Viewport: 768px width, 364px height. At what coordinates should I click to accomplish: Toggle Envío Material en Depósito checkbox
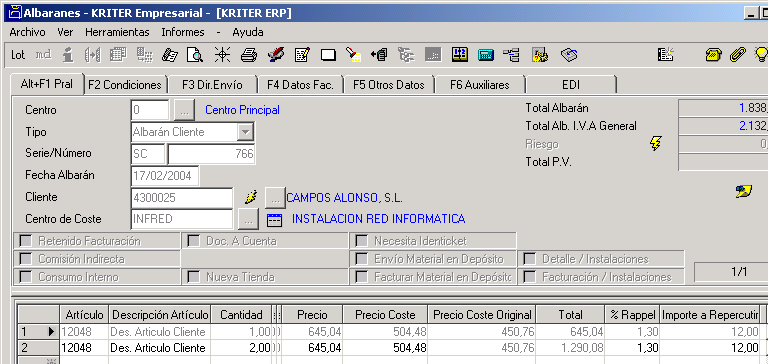(x=361, y=259)
